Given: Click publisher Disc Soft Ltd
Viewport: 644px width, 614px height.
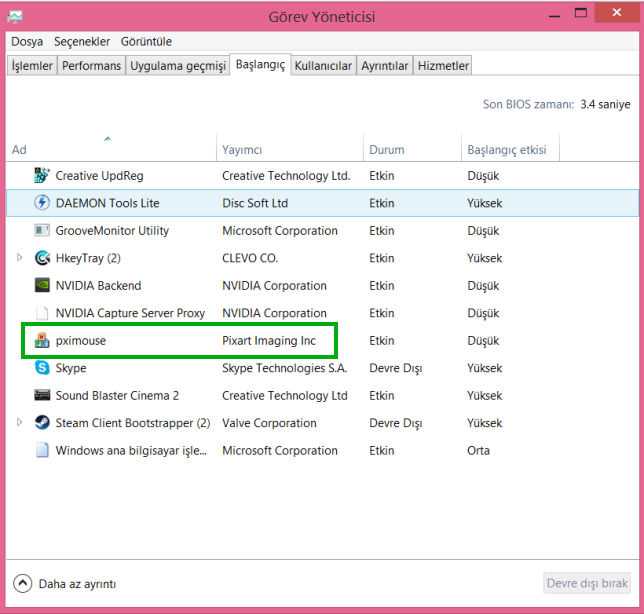Looking at the screenshot, I should pos(255,203).
